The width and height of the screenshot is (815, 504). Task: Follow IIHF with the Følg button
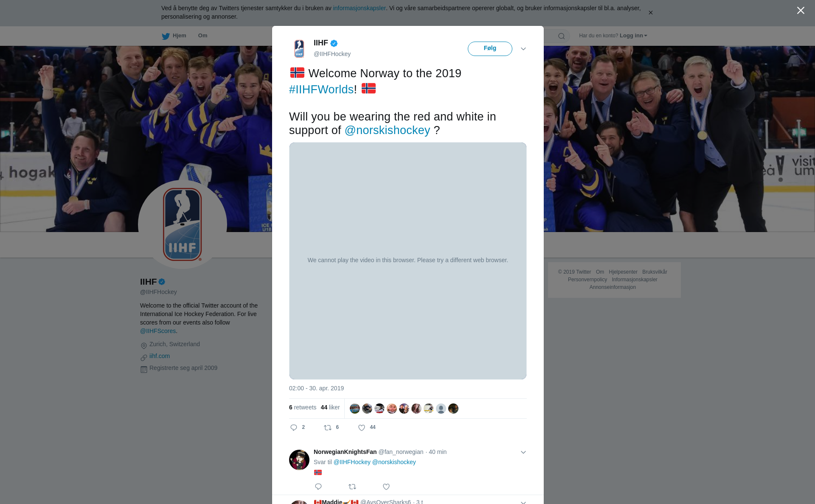pos(490,49)
